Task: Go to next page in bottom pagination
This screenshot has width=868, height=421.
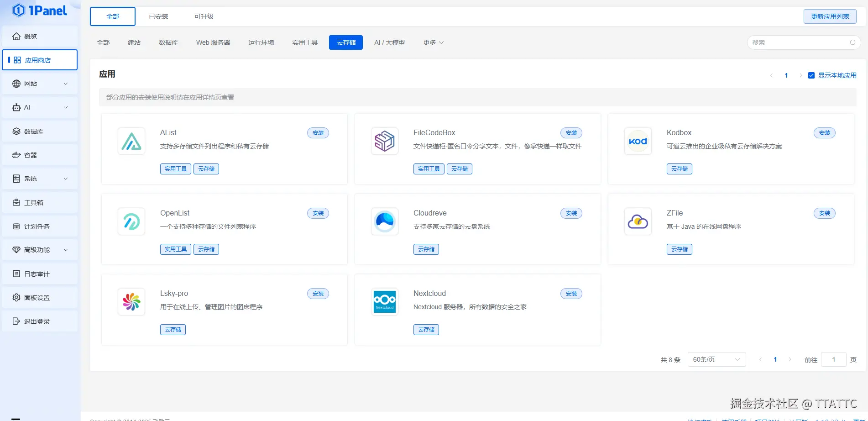Action: (x=790, y=359)
